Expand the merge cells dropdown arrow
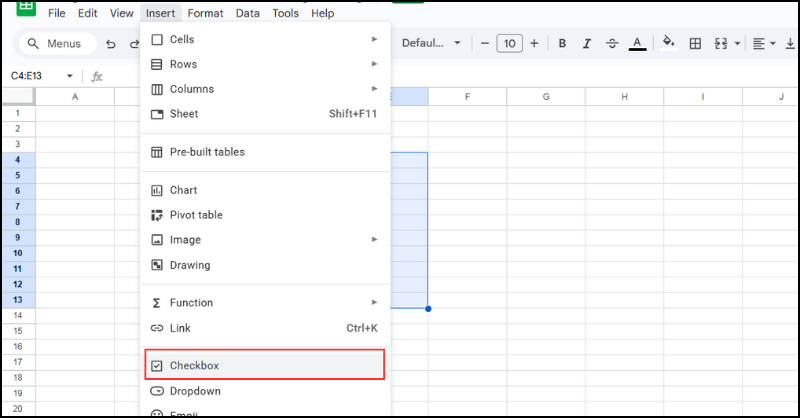 [x=737, y=43]
